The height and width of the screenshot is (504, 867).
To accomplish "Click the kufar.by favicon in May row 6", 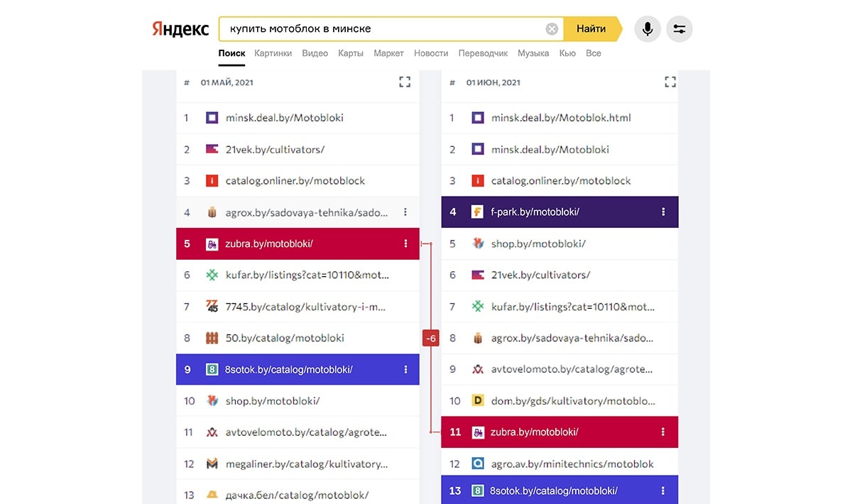I will pos(212,275).
